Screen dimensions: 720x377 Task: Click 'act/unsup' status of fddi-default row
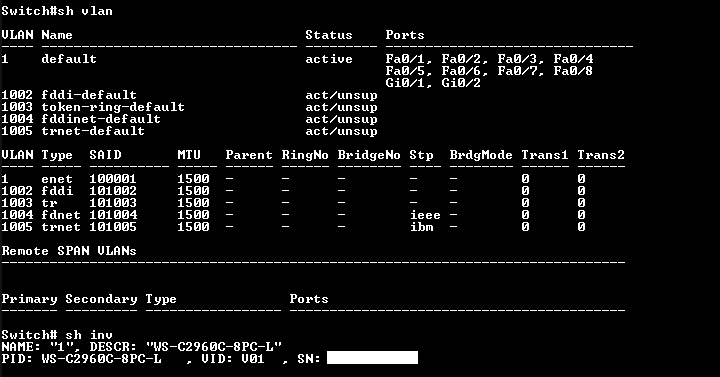(341, 95)
